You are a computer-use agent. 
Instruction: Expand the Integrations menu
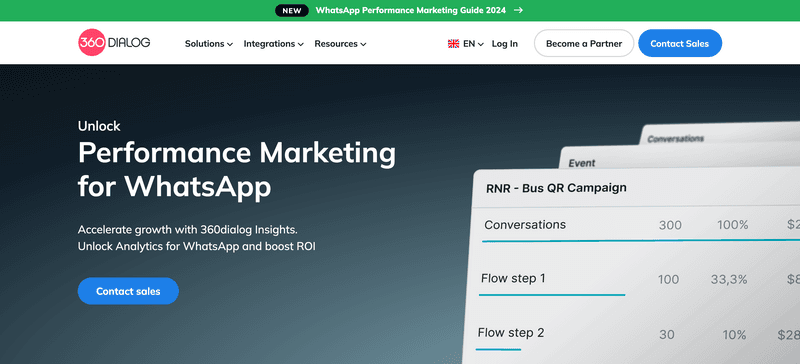point(273,44)
